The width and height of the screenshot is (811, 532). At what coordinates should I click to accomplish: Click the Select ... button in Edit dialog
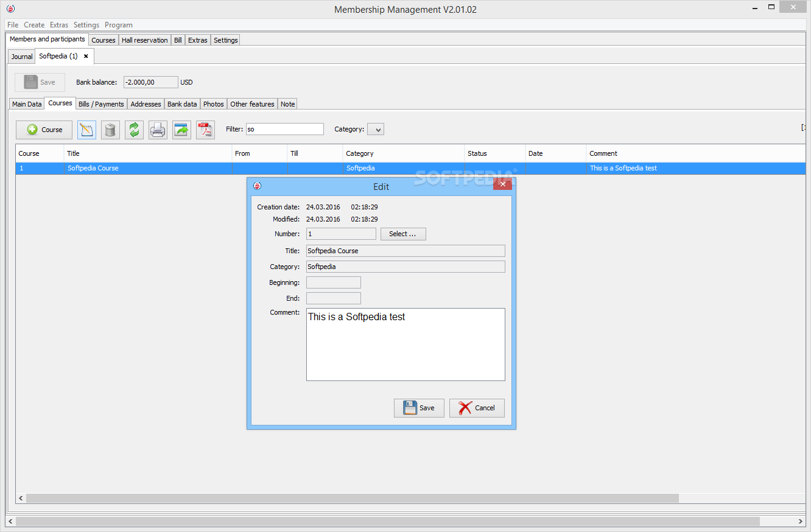click(403, 234)
